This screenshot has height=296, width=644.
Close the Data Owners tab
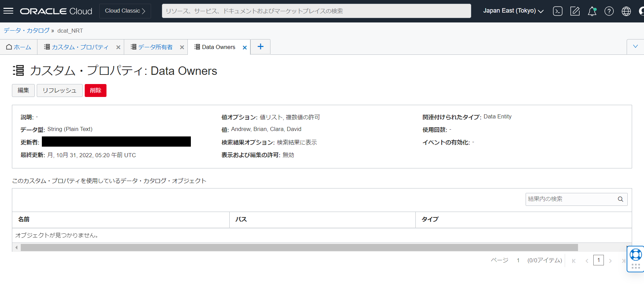(x=245, y=48)
